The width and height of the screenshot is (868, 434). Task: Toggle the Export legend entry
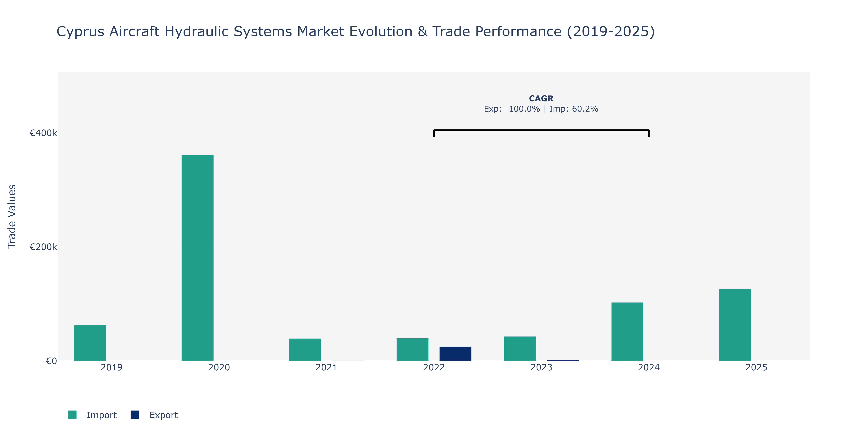[x=154, y=415]
